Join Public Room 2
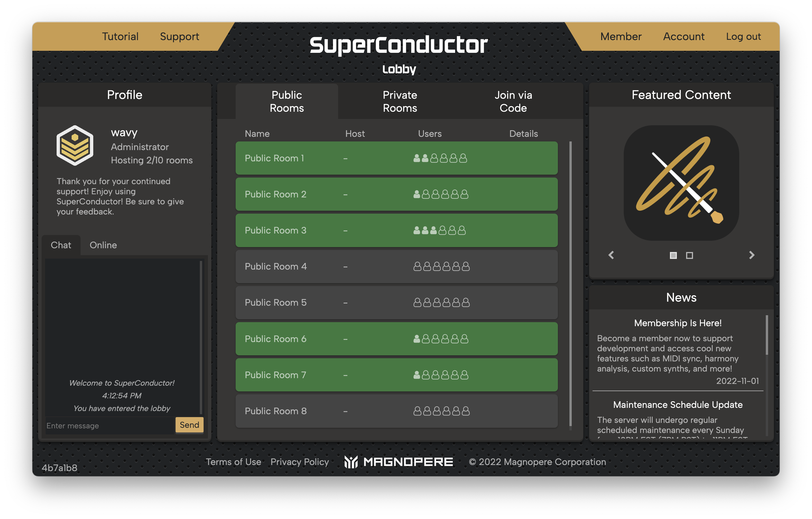The height and width of the screenshot is (519, 812). tap(396, 194)
